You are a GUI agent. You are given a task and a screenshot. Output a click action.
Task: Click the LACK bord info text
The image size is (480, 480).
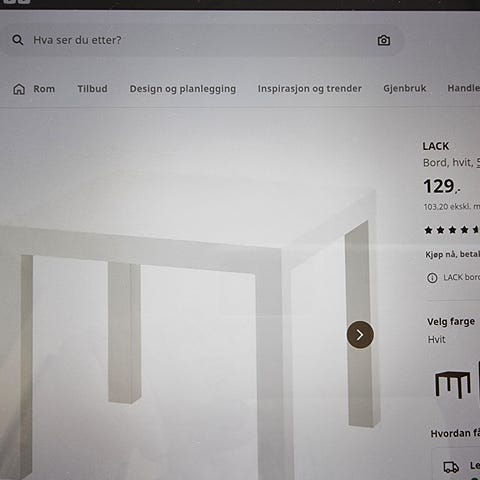[461, 277]
